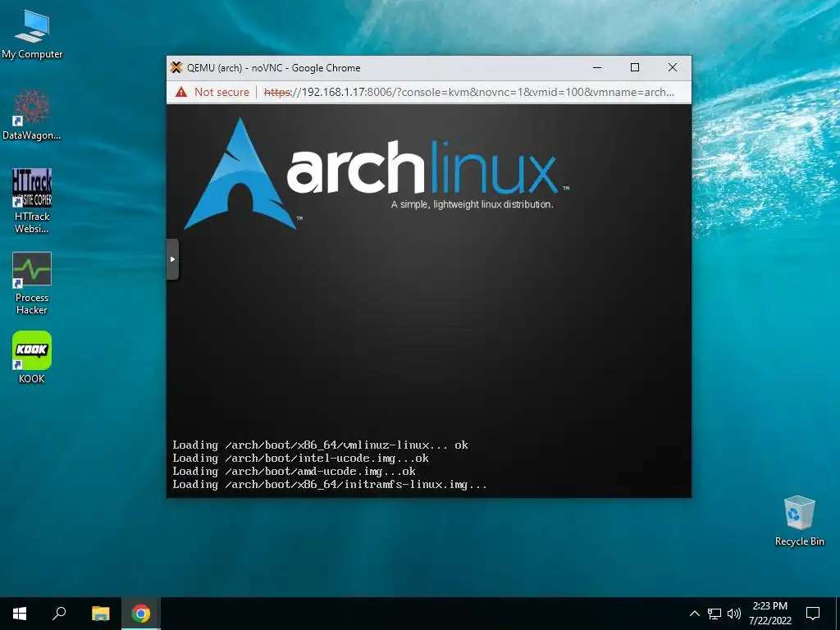Show hidden system tray icons
Viewport: 840px width, 630px height.
pos(694,614)
